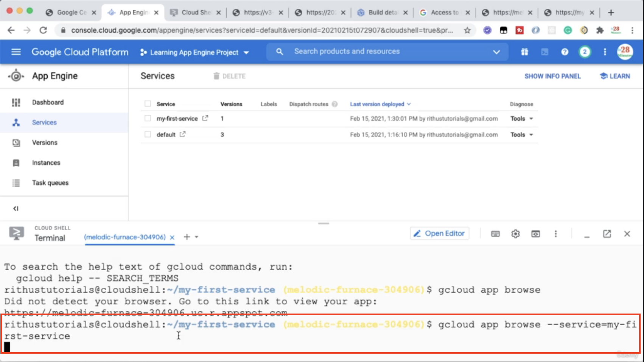Add a new Cloud Shell terminal tab
Image resolution: width=644 pixels, height=362 pixels.
[187, 237]
